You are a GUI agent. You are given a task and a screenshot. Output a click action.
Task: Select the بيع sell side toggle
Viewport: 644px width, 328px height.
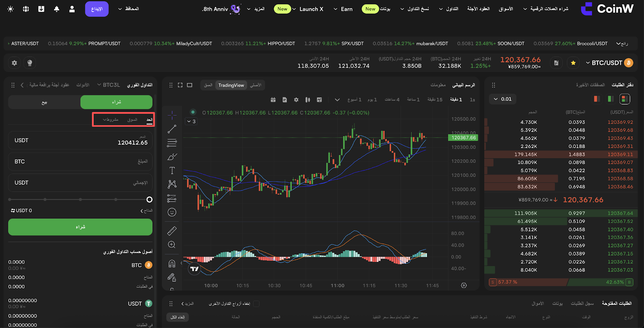point(44,102)
